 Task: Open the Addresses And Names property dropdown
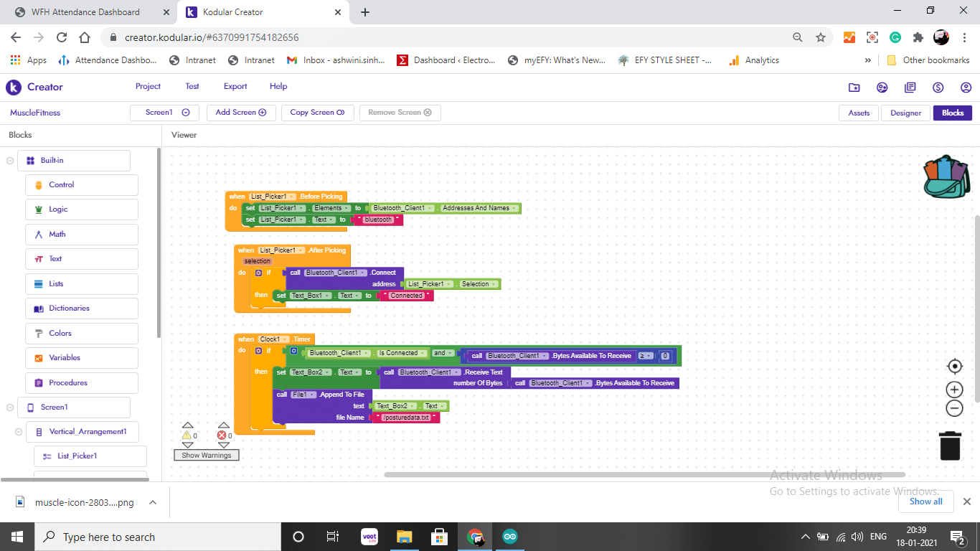click(479, 208)
